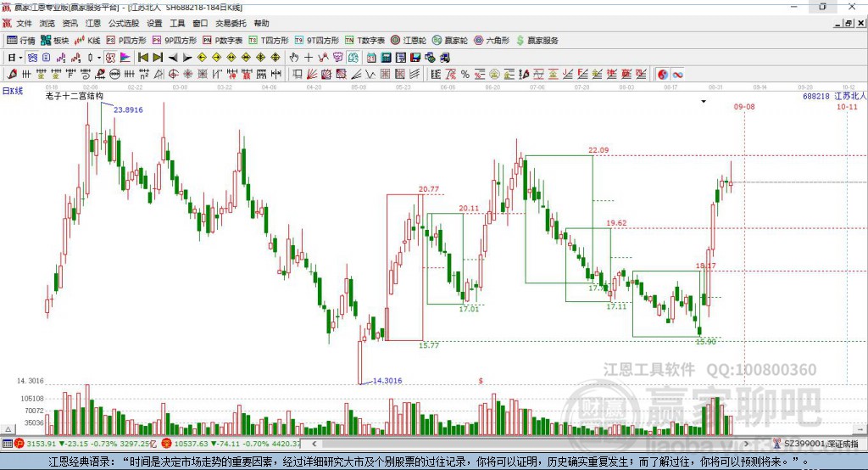The image size is (868, 470).
Task: Jump to first bar icon
Action: (x=142, y=58)
